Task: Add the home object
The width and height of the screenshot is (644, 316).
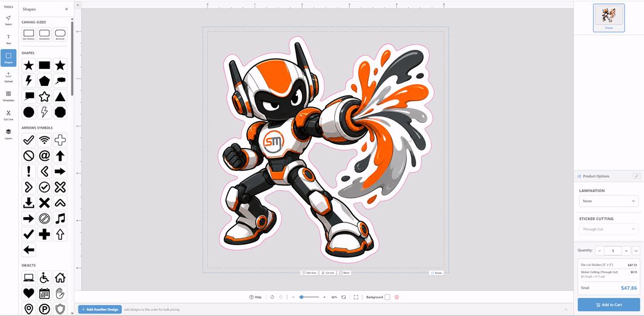Action: tap(60, 278)
